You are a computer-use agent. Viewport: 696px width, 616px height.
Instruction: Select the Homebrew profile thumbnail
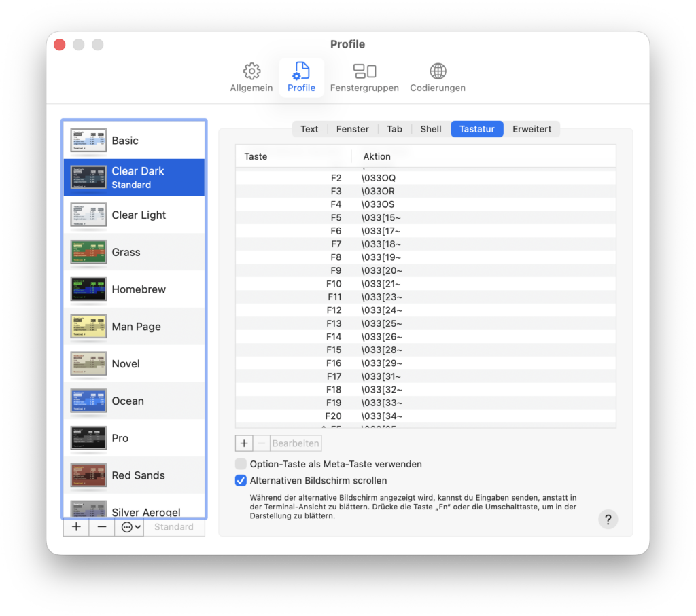[x=88, y=289]
